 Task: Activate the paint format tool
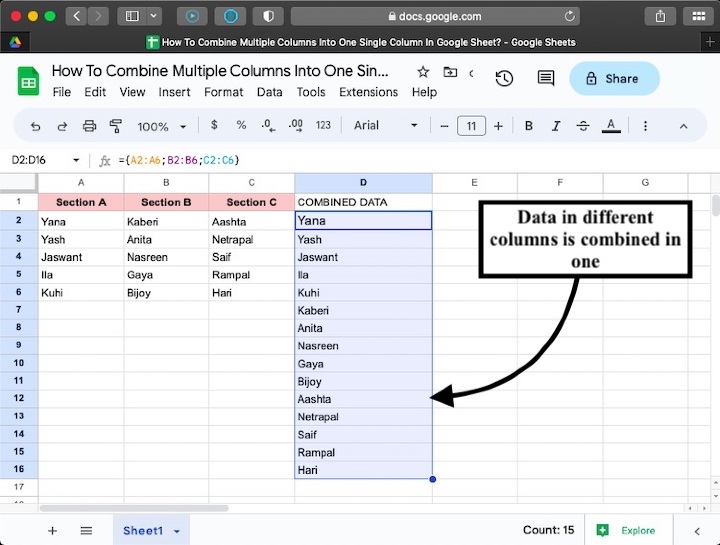click(115, 126)
